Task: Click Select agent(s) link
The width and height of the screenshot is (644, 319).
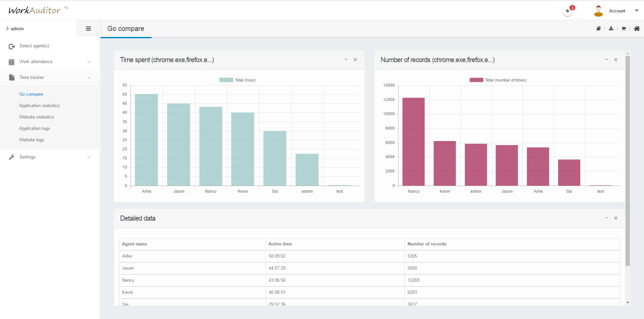Action: (34, 46)
